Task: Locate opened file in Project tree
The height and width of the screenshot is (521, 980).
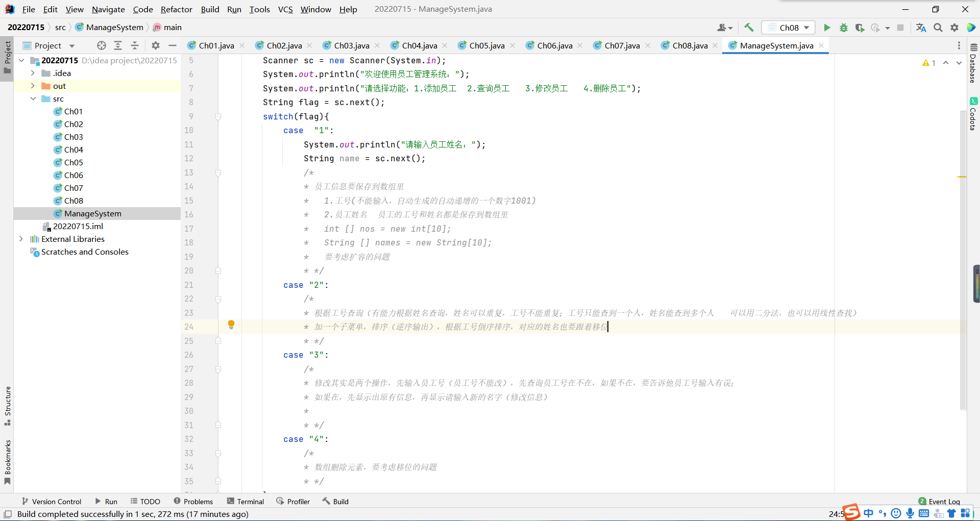Action: (102, 45)
